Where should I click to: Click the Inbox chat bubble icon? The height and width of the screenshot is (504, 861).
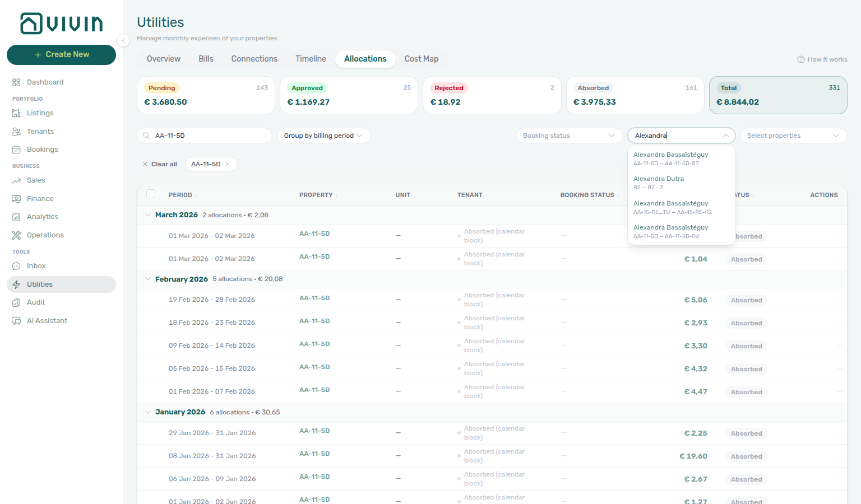click(x=16, y=266)
